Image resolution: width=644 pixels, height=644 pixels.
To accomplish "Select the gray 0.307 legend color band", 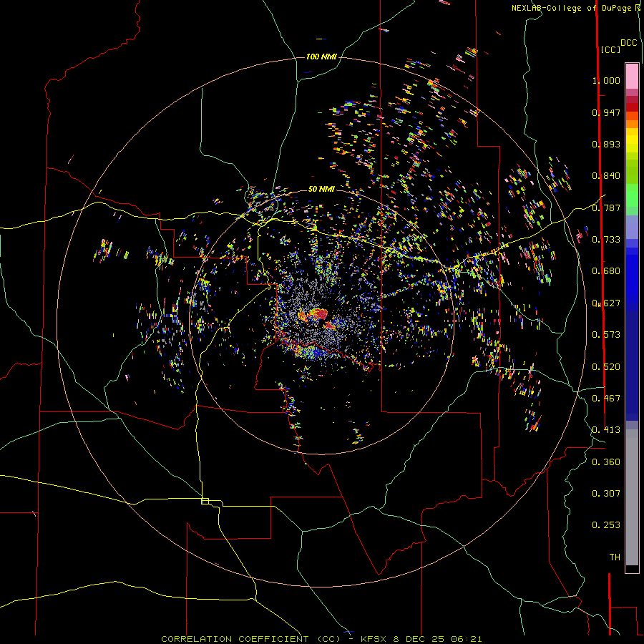I will 632,493.
